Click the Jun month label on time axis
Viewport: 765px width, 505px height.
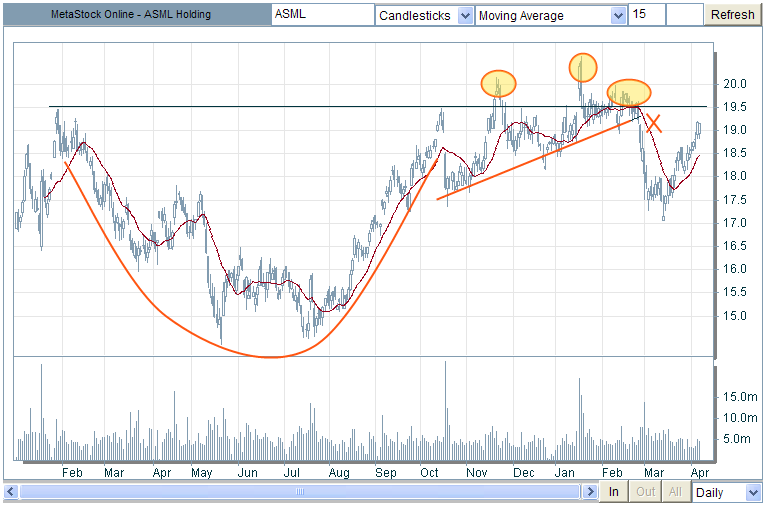click(247, 473)
